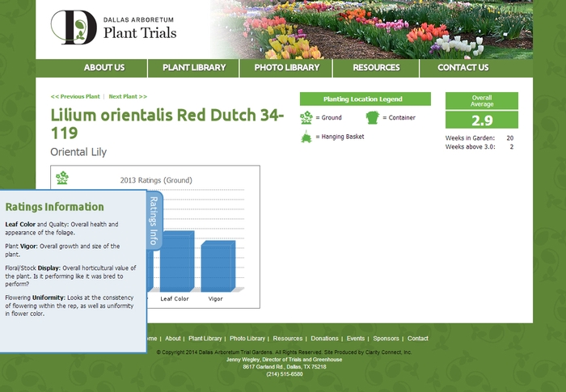Click the Vigor bar in chart
The height and width of the screenshot is (392, 566).
coord(217,266)
